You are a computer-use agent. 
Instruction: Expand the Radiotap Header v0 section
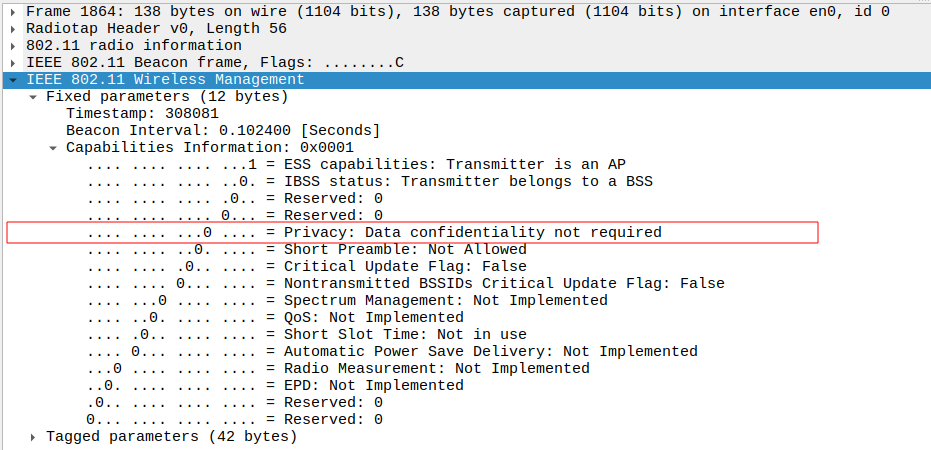12,28
